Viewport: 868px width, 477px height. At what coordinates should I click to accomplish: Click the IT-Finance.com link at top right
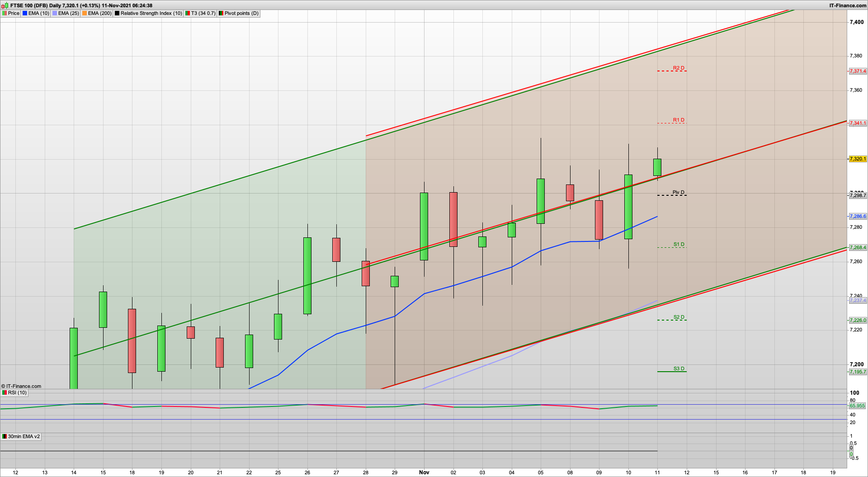pyautogui.click(x=848, y=5)
